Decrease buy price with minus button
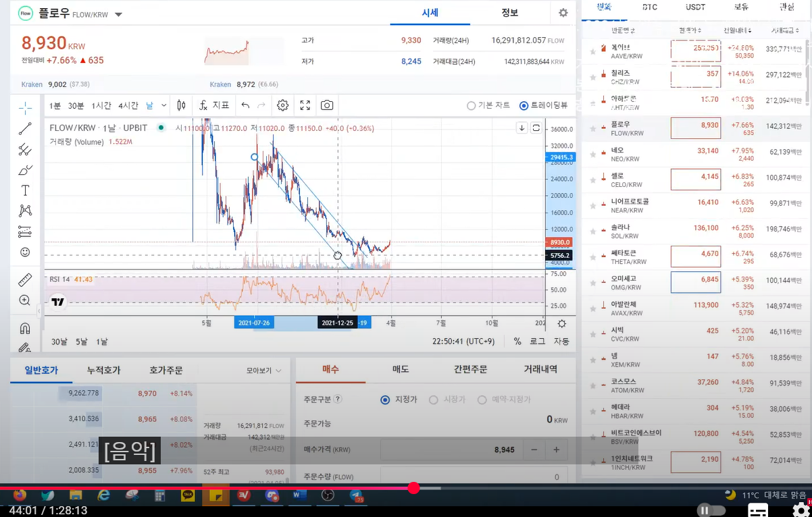The image size is (812, 517). 534,450
